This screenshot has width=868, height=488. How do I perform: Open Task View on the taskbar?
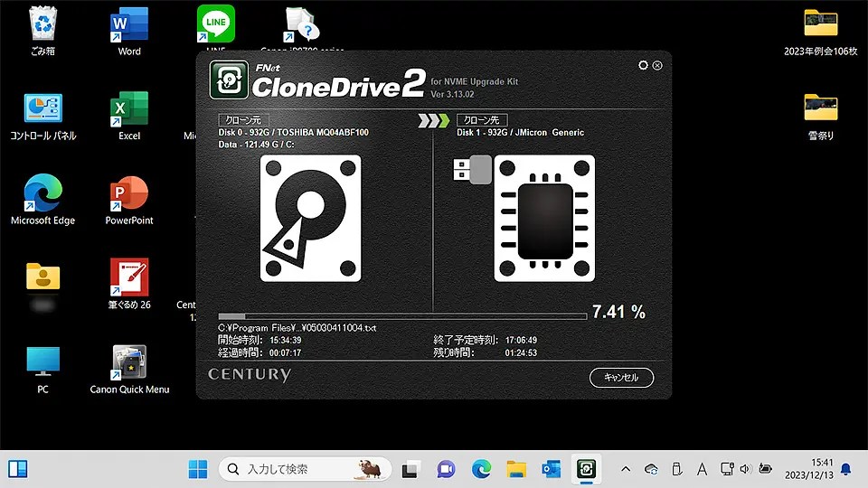410,469
